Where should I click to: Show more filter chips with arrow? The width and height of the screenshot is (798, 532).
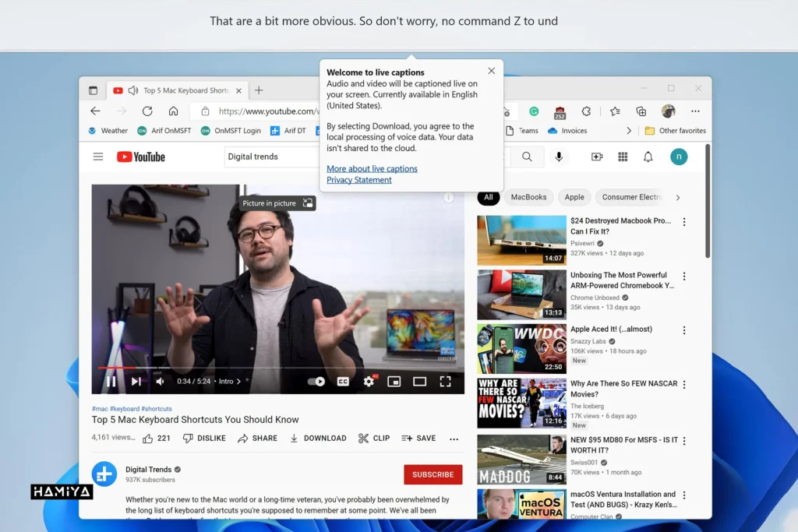coord(678,197)
